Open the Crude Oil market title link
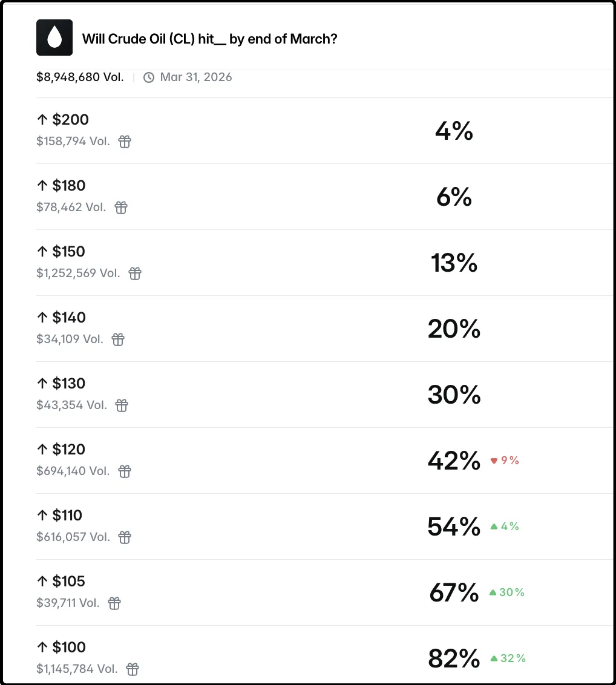The image size is (616, 685). point(209,39)
